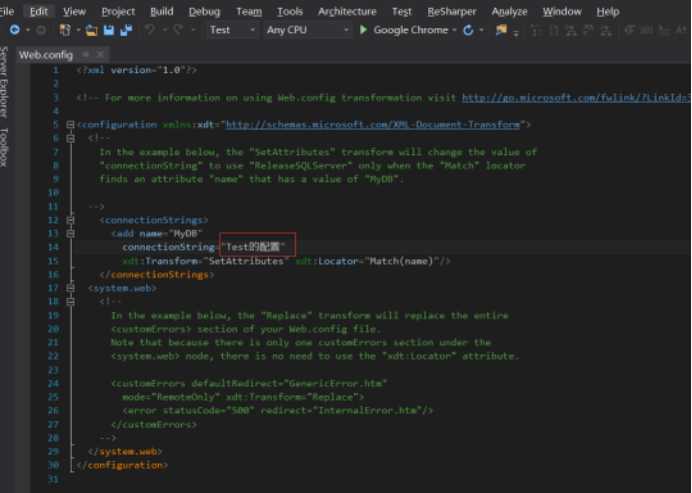Click the blue Refresh browser icon
The image size is (692, 493).
[468, 30]
